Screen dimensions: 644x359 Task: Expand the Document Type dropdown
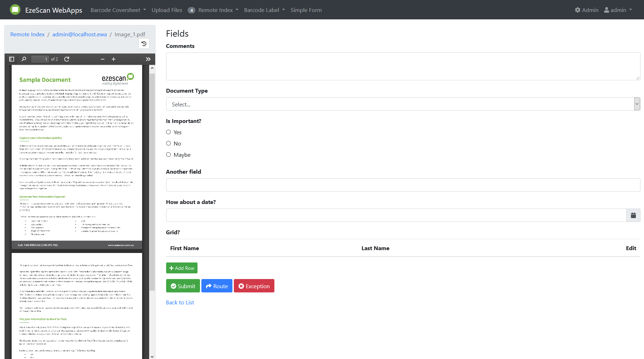coord(403,104)
